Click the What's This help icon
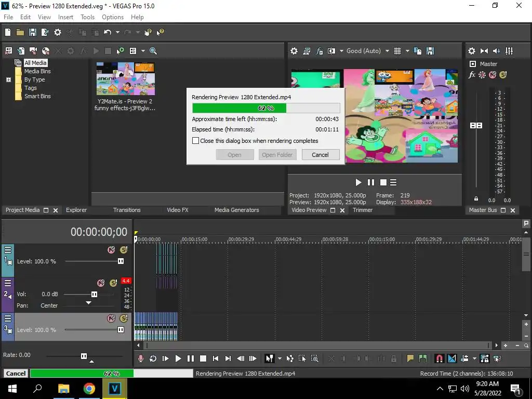This screenshot has height=399, width=532. pos(160,32)
